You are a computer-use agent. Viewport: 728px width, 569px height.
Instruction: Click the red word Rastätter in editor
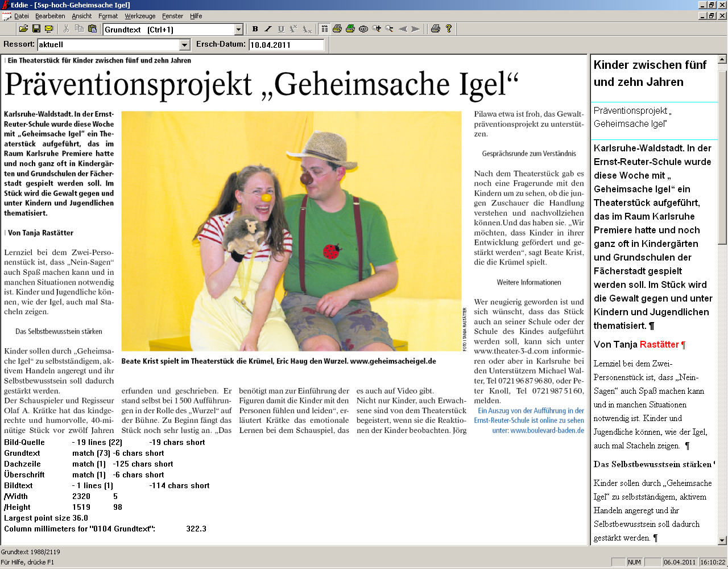click(x=659, y=344)
